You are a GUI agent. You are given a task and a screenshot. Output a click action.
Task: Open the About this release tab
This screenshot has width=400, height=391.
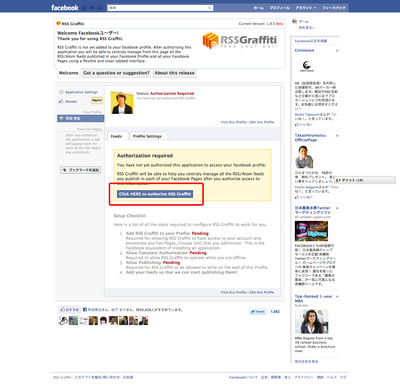(x=174, y=73)
